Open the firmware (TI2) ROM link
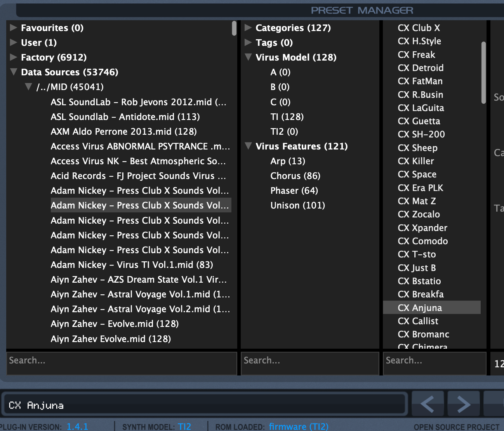The image size is (504, 431). [x=299, y=426]
